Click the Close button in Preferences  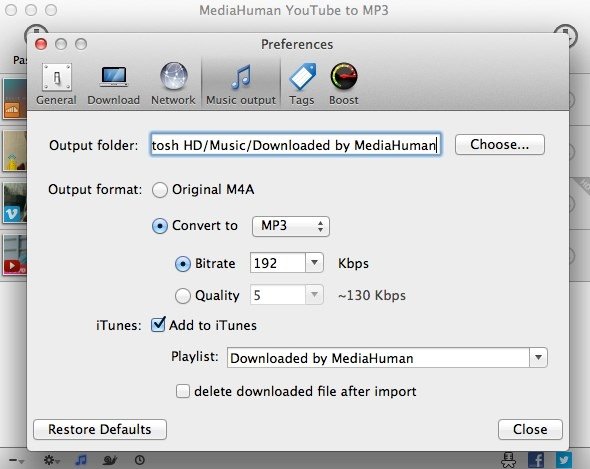click(x=530, y=429)
